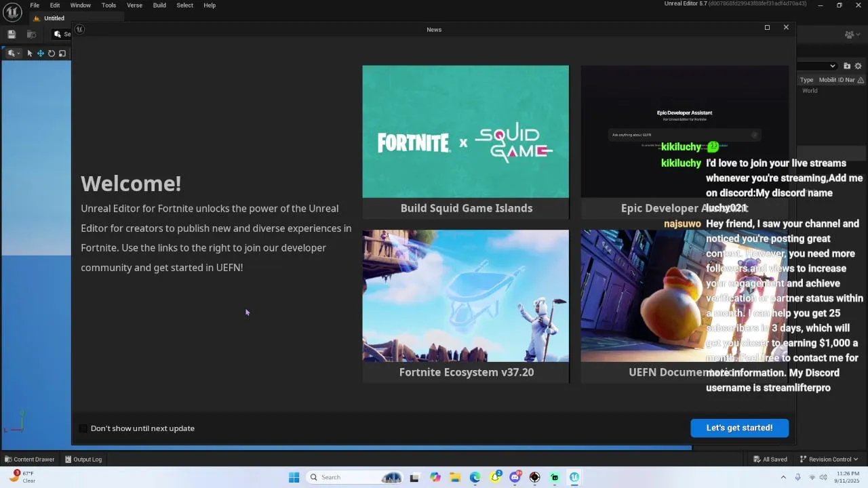Open Snapchat from the taskbar
Image resolution: width=868 pixels, height=488 pixels.
pos(495,477)
